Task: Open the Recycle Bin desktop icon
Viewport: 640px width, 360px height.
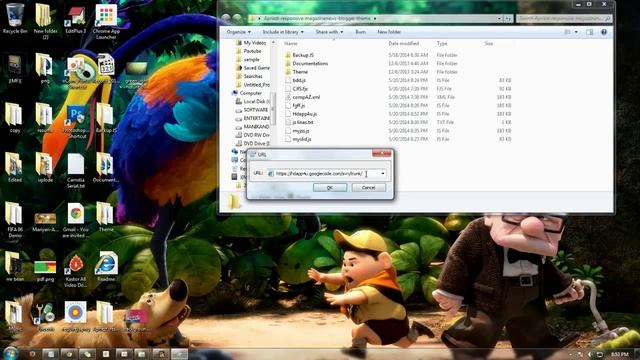Action: [x=15, y=18]
